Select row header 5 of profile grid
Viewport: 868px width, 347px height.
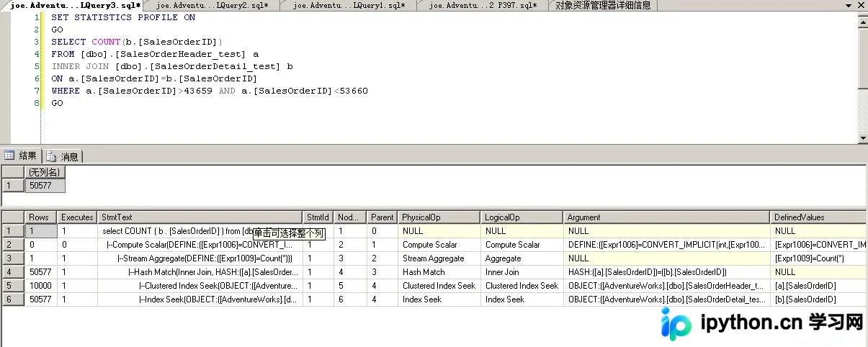point(13,286)
